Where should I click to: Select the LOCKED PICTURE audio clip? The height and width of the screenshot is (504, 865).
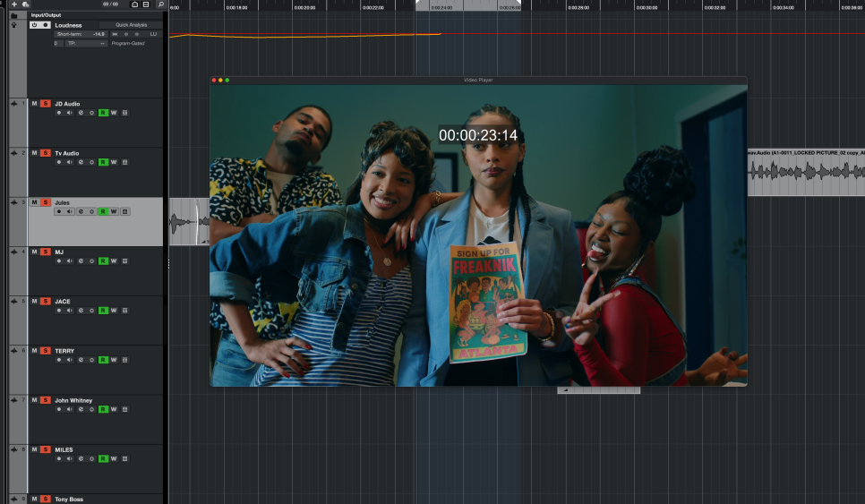coord(806,172)
